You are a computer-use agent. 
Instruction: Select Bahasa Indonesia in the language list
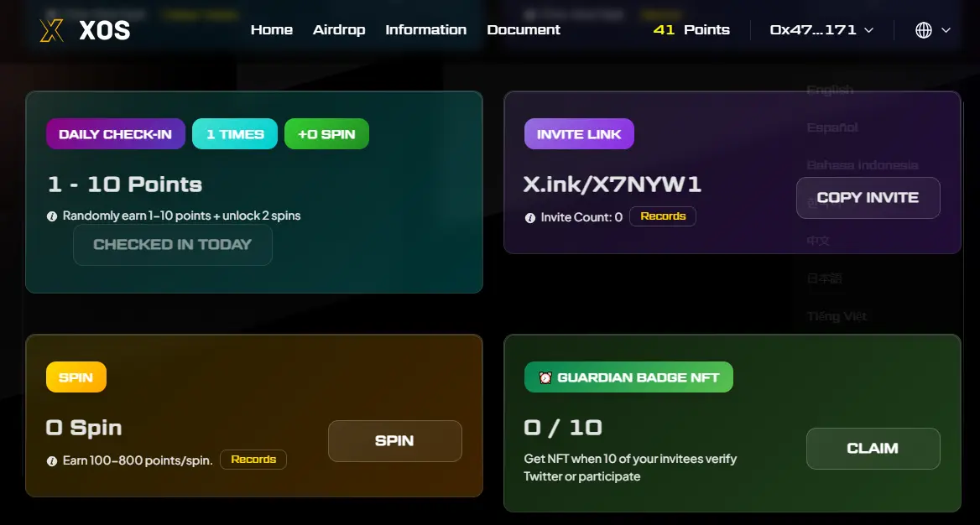point(863,165)
